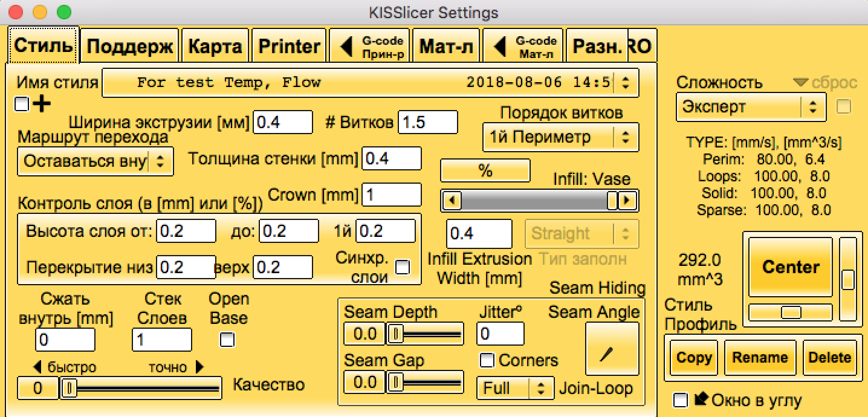Toggle the Corners checkbox
The height and width of the screenshot is (417, 868).
pyautogui.click(x=487, y=360)
